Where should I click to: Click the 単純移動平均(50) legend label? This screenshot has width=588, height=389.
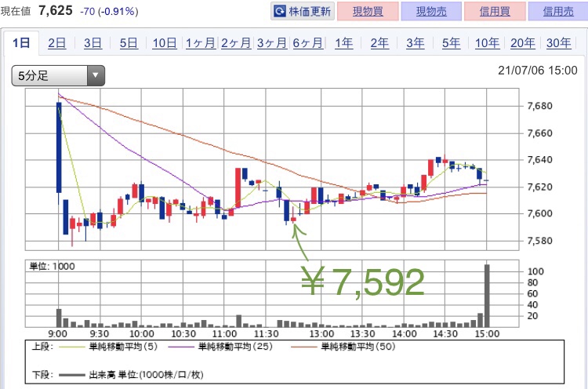tap(358, 347)
